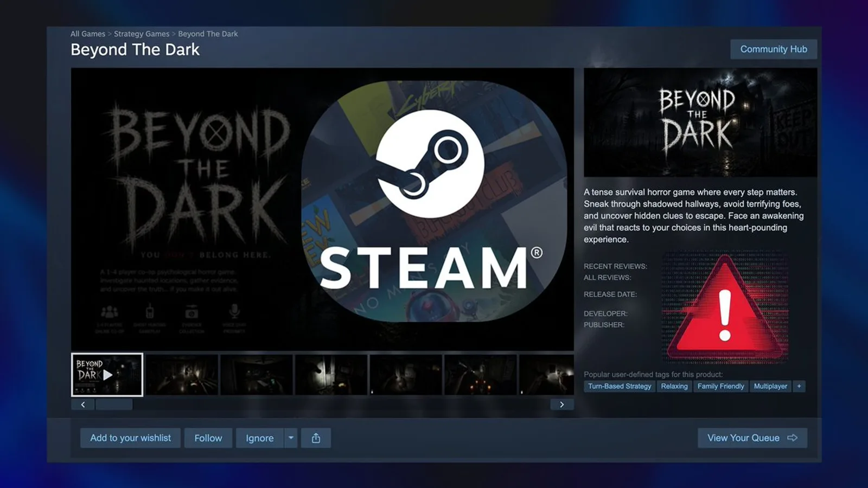Click the thumbnail strip scrollbar handle

pos(114,404)
